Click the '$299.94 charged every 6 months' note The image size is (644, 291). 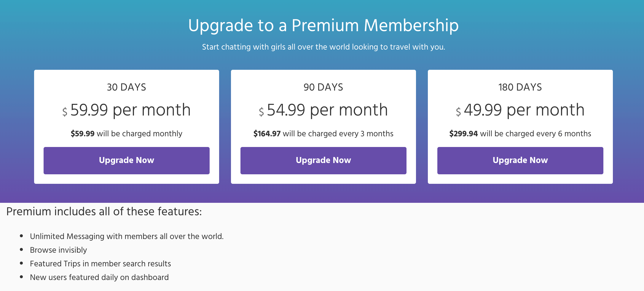coord(520,134)
